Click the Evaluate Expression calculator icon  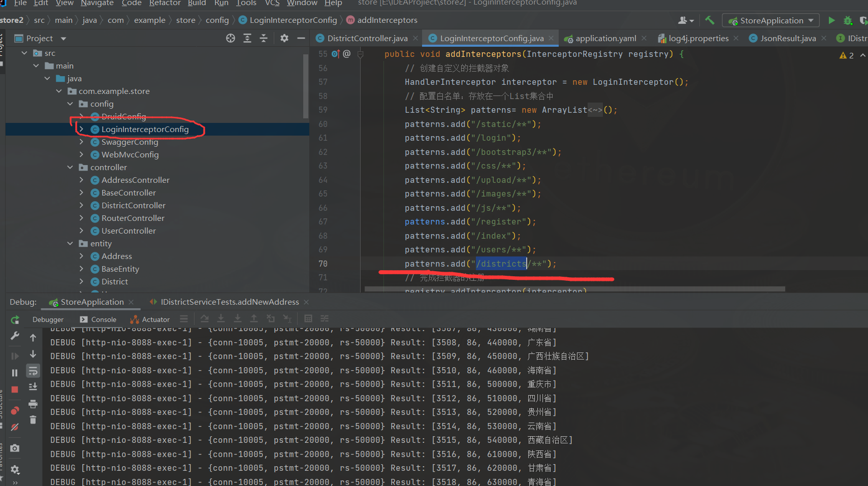(x=308, y=319)
